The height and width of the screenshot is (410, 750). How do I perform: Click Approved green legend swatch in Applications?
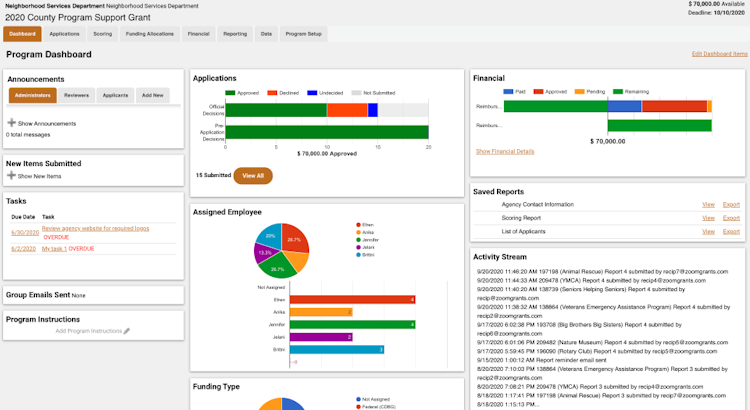click(x=230, y=93)
